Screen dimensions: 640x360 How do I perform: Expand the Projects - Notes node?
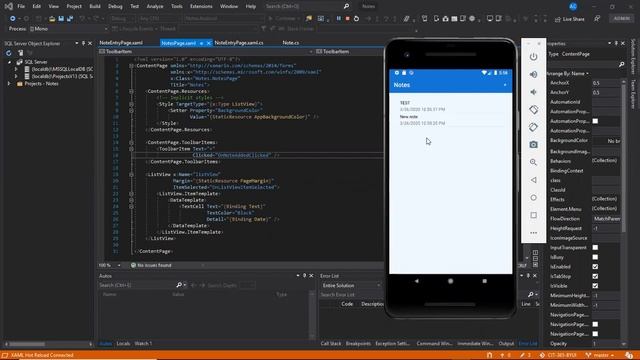[9, 84]
